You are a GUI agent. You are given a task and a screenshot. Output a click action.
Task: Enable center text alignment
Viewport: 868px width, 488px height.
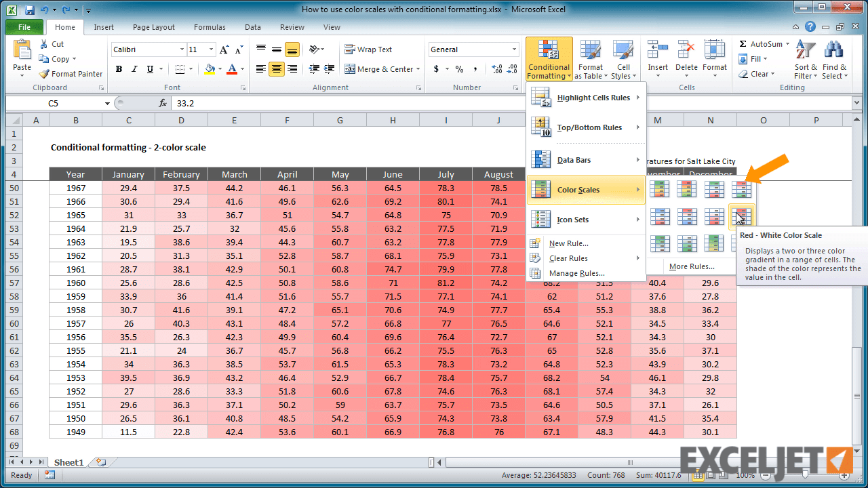[x=276, y=69]
